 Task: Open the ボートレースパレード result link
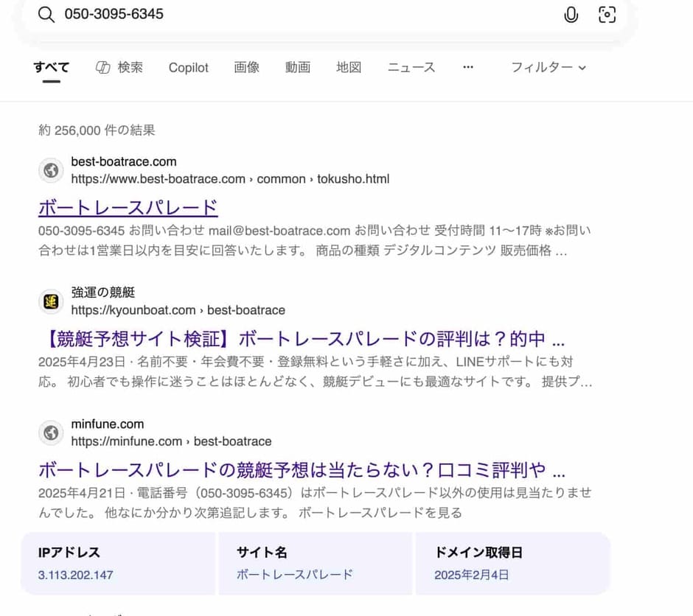click(127, 208)
